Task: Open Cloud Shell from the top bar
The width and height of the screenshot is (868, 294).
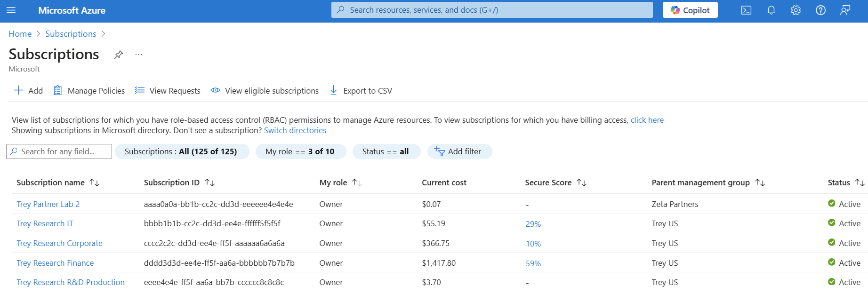Action: [747, 10]
